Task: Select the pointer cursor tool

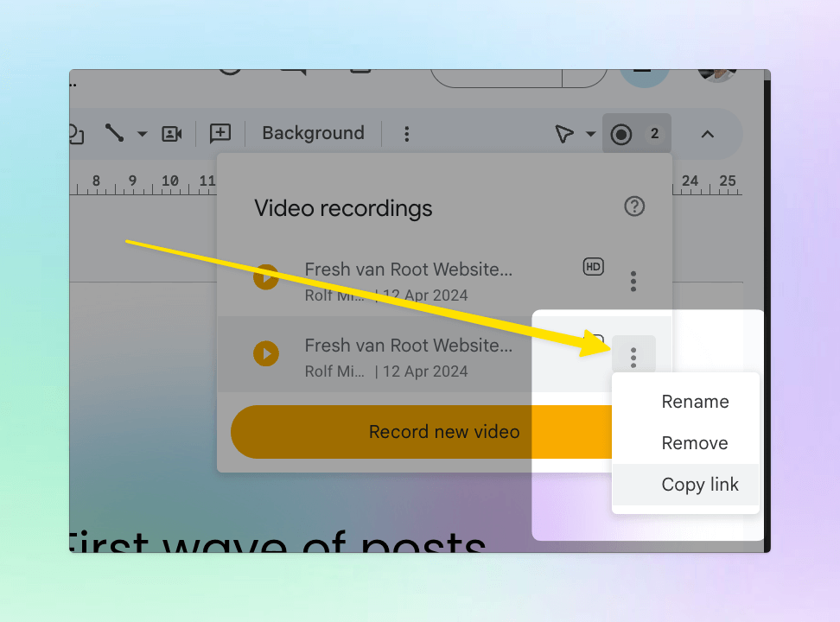Action: pyautogui.click(x=564, y=134)
